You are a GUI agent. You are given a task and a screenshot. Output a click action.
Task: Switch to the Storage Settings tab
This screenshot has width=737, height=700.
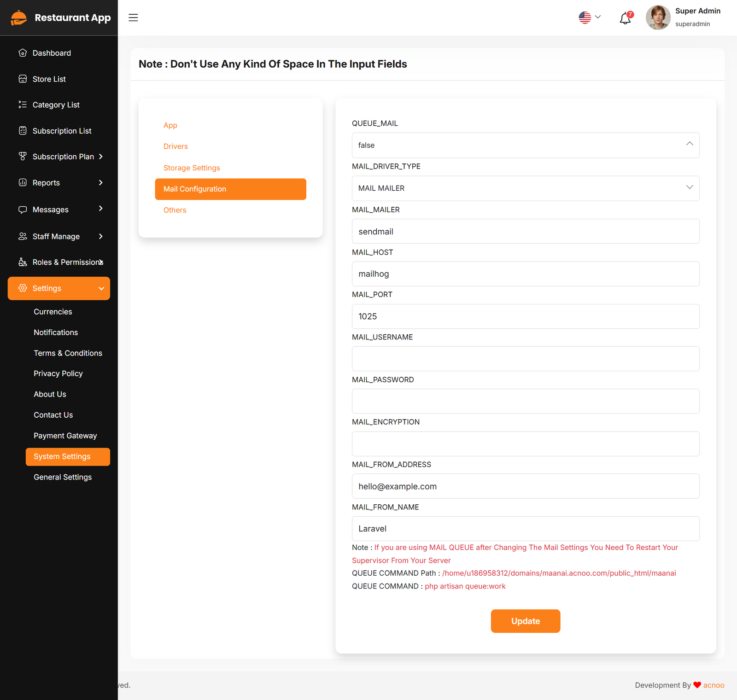(192, 168)
